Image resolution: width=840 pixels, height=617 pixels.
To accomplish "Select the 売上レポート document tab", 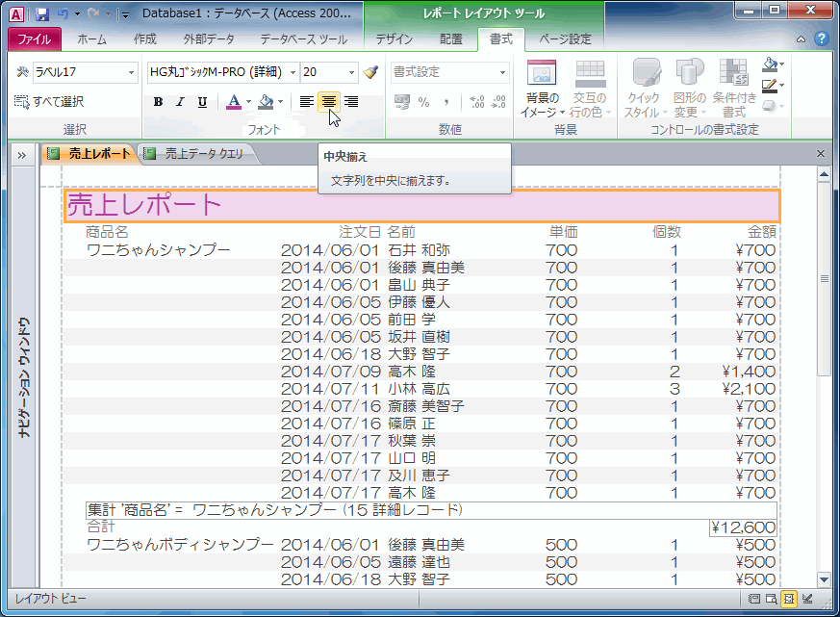I will [x=89, y=154].
